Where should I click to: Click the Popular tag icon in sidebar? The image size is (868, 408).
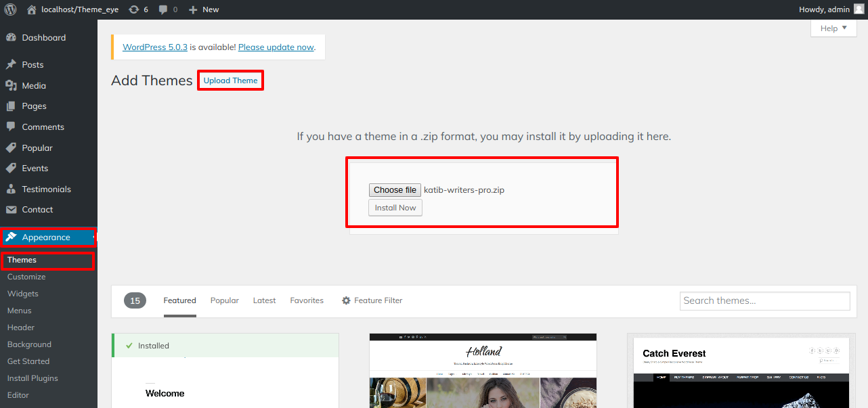pyautogui.click(x=11, y=148)
